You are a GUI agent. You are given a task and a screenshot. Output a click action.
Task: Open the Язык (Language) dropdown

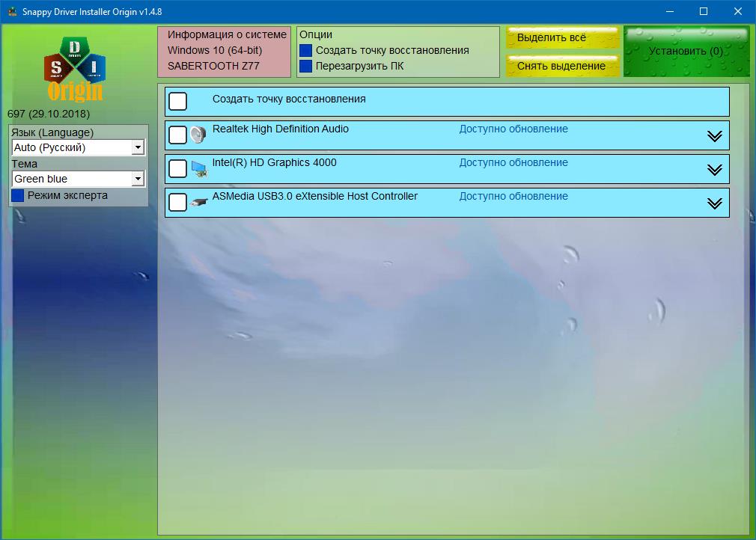pos(138,147)
